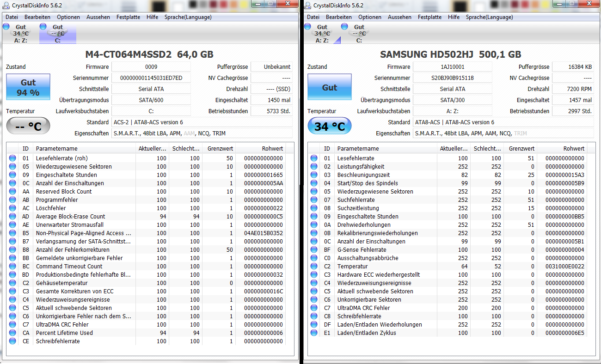Click status orb for Average Block-Erase Count row
This screenshot has width=601, height=364.
pos(12,217)
